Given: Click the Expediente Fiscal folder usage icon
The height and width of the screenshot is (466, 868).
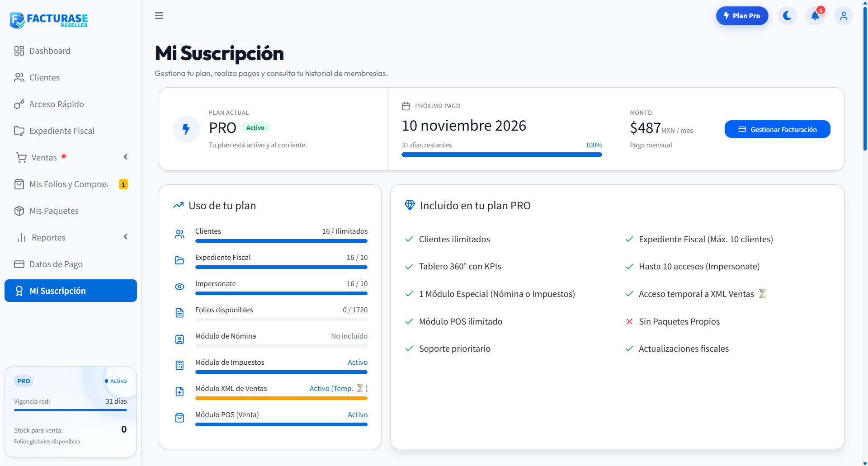Looking at the screenshot, I should point(179,260).
